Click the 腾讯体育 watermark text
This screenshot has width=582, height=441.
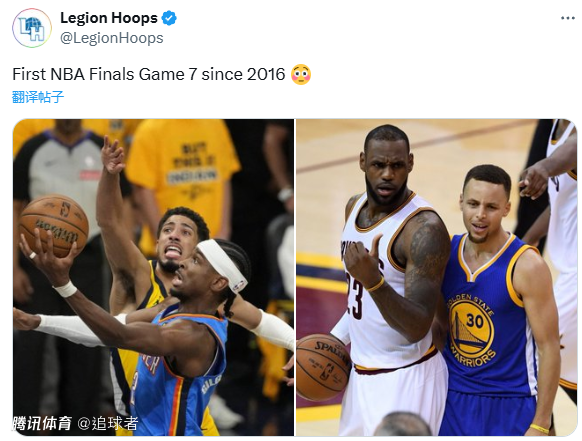click(x=42, y=423)
